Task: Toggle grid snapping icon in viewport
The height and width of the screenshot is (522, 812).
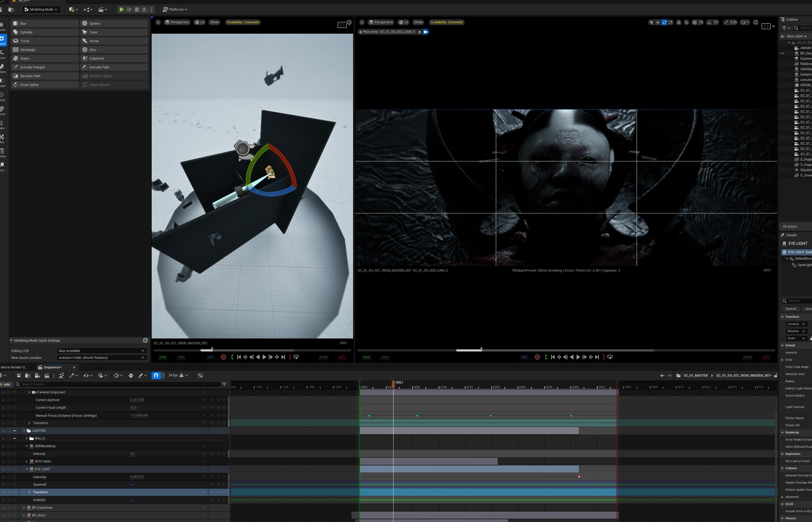Action: pos(694,22)
